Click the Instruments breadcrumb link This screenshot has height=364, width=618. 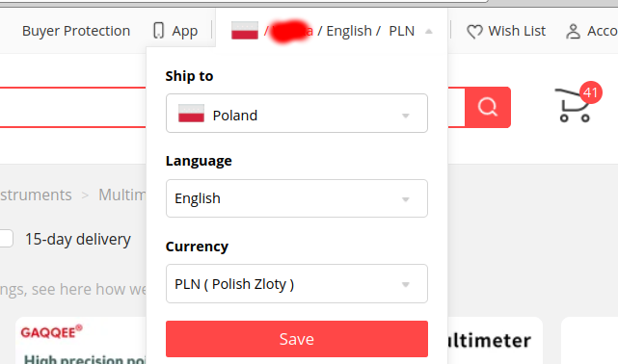(36, 195)
